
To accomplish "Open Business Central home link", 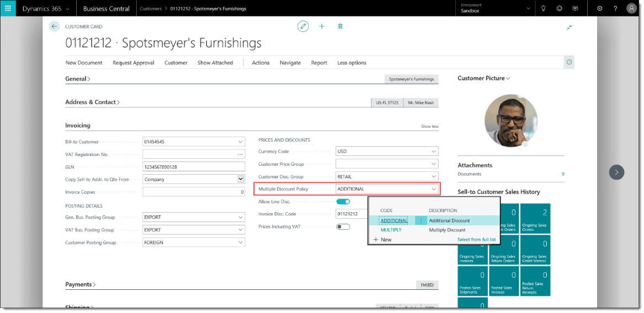I will (x=106, y=8).
